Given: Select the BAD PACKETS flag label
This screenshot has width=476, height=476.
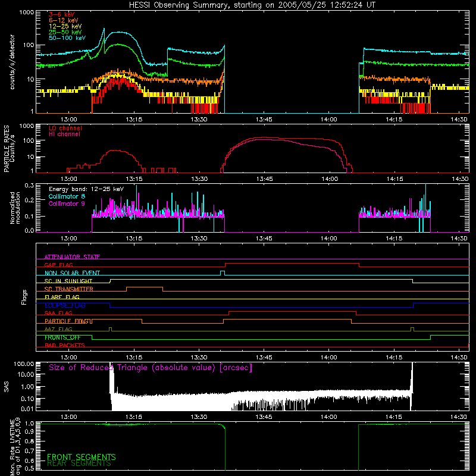Looking at the screenshot, I should click(65, 345).
